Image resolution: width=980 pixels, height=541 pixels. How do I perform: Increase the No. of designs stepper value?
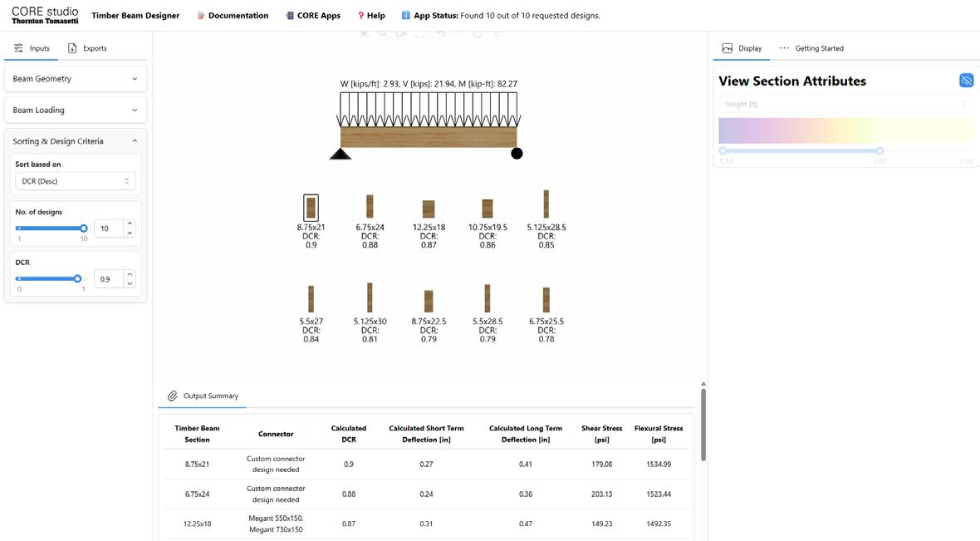(x=130, y=224)
